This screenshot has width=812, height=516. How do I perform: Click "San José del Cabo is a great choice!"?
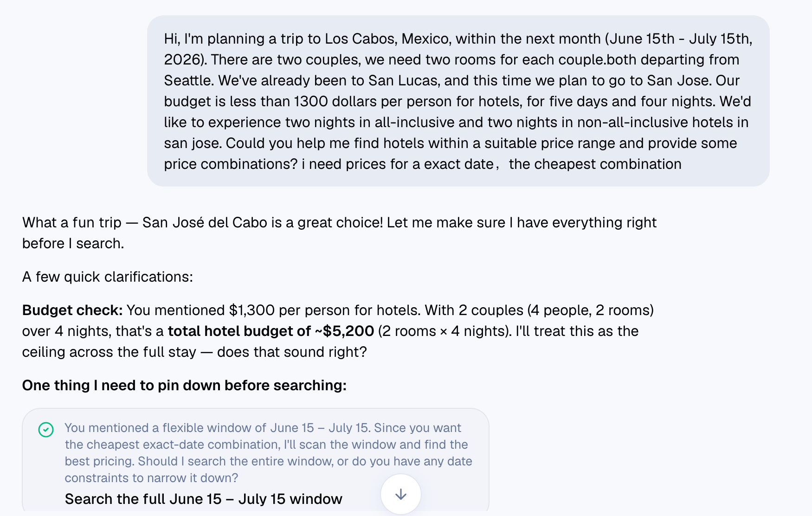[263, 222]
